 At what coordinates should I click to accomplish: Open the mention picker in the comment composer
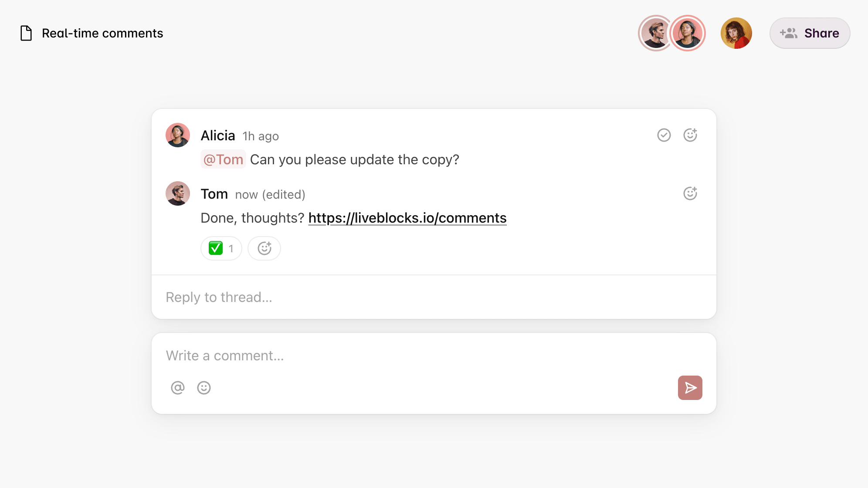[x=177, y=387]
